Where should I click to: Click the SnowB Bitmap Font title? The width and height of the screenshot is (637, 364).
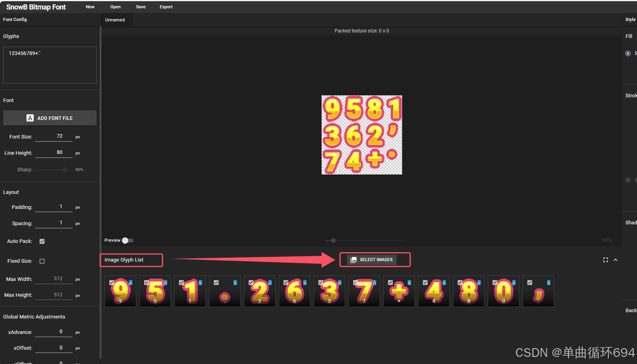click(36, 7)
